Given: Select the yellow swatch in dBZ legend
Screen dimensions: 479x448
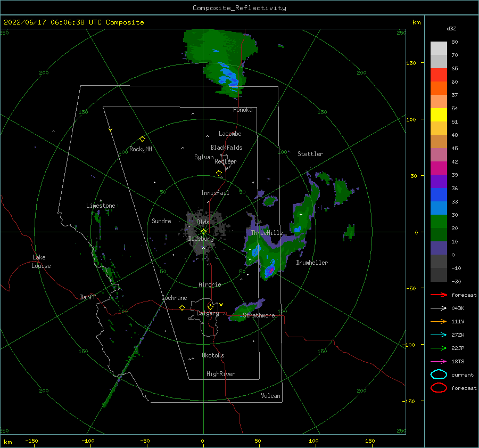Looking at the screenshot, I should coord(439,115).
